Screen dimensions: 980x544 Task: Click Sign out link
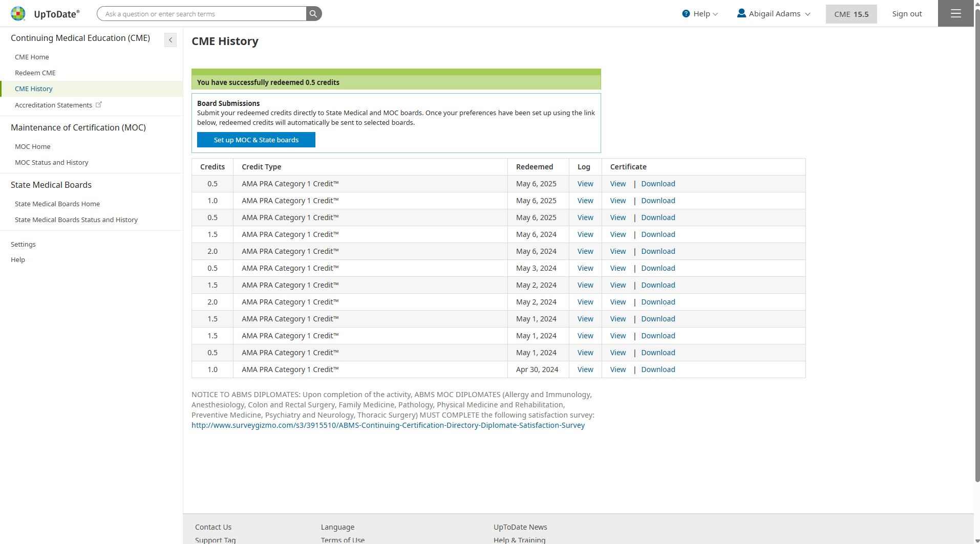(x=907, y=14)
